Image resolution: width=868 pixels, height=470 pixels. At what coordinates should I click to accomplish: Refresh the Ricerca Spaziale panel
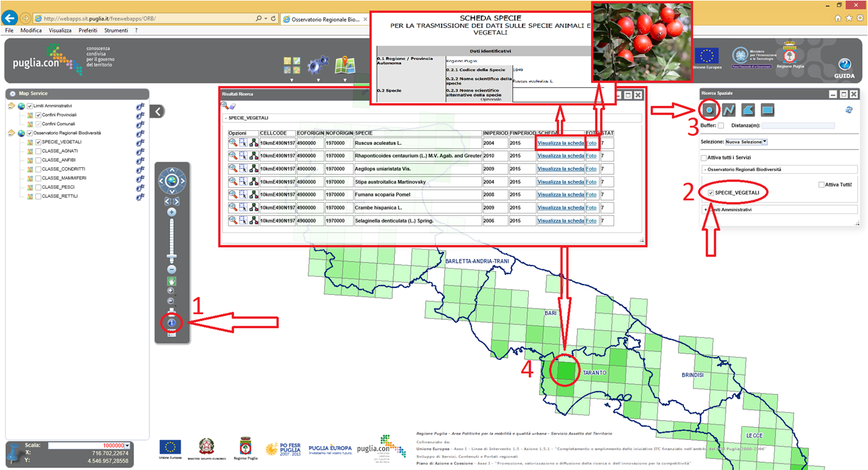[849, 110]
